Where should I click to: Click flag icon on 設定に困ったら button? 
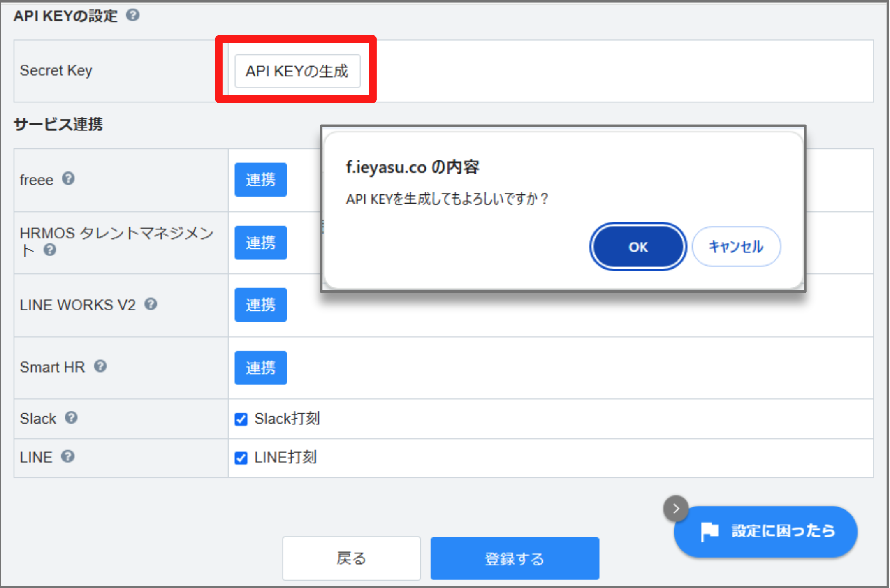point(709,531)
